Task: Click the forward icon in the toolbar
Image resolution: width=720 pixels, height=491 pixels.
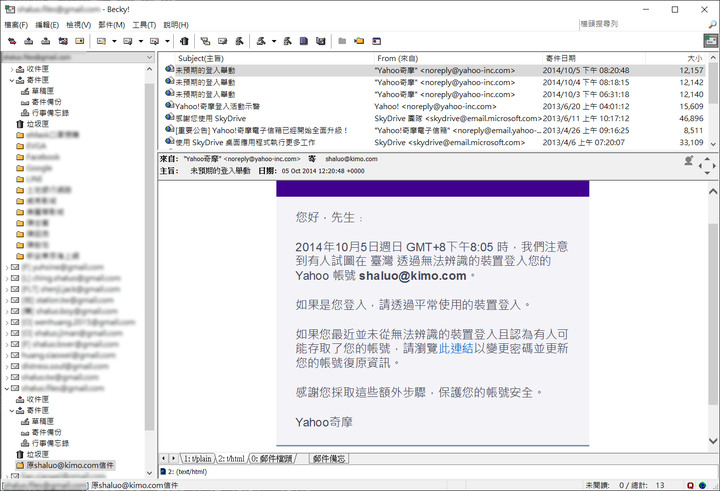Action: point(155,41)
